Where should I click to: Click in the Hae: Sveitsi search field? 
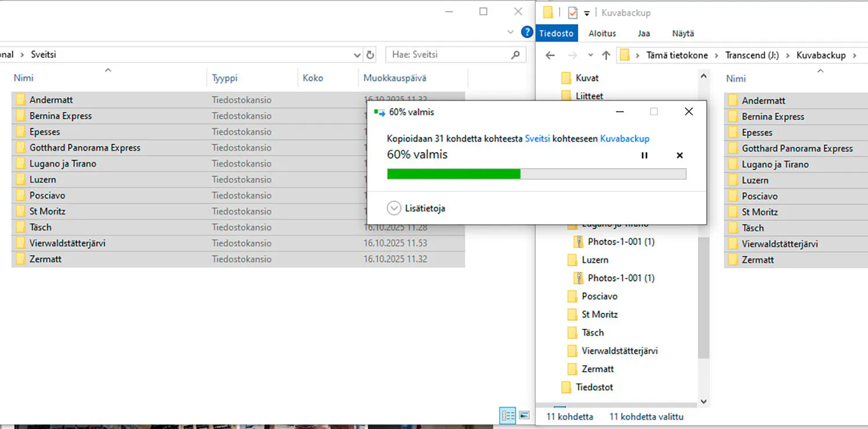pyautogui.click(x=446, y=55)
